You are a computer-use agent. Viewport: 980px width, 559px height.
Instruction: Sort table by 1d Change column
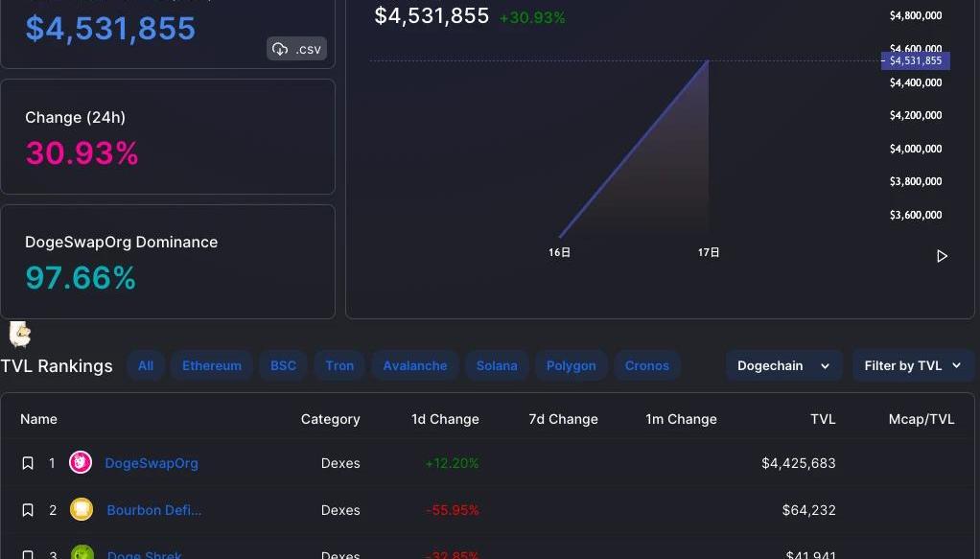click(x=445, y=419)
